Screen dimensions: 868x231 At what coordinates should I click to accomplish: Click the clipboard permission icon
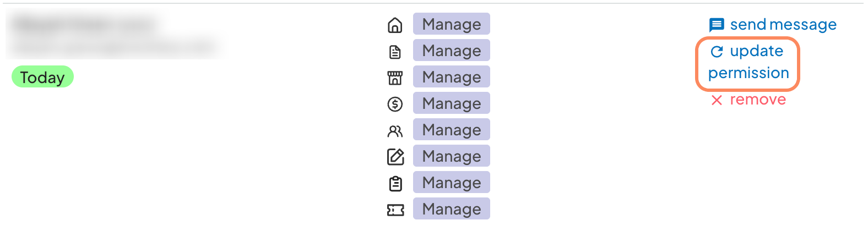click(395, 183)
